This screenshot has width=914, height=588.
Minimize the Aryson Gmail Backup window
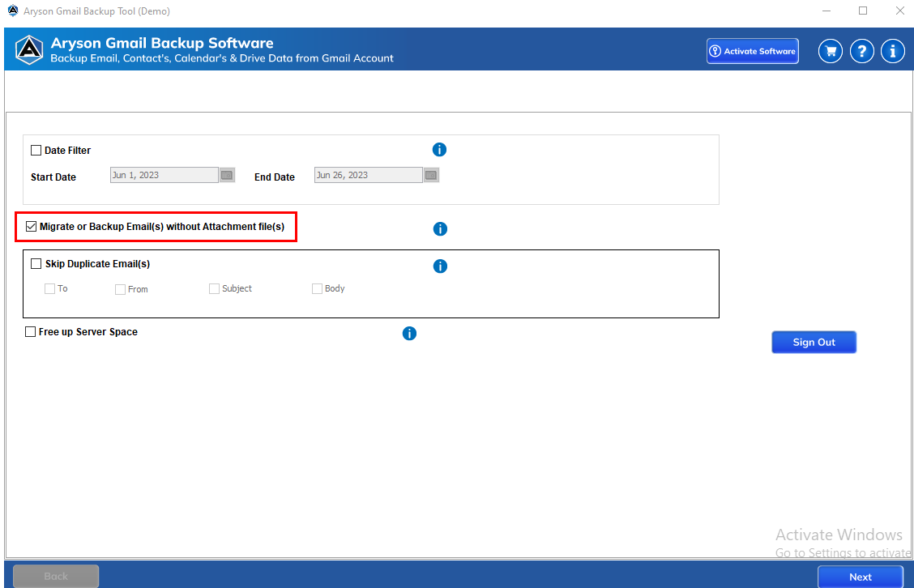click(x=826, y=11)
